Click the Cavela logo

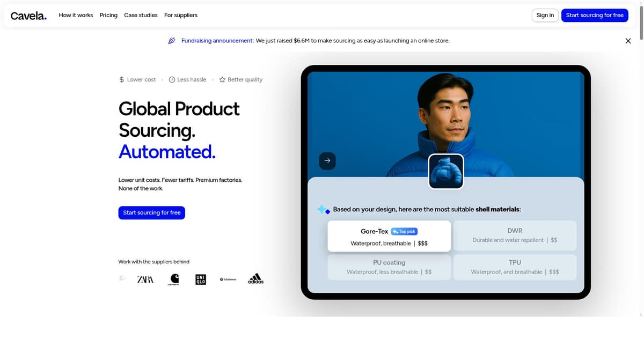tap(28, 16)
